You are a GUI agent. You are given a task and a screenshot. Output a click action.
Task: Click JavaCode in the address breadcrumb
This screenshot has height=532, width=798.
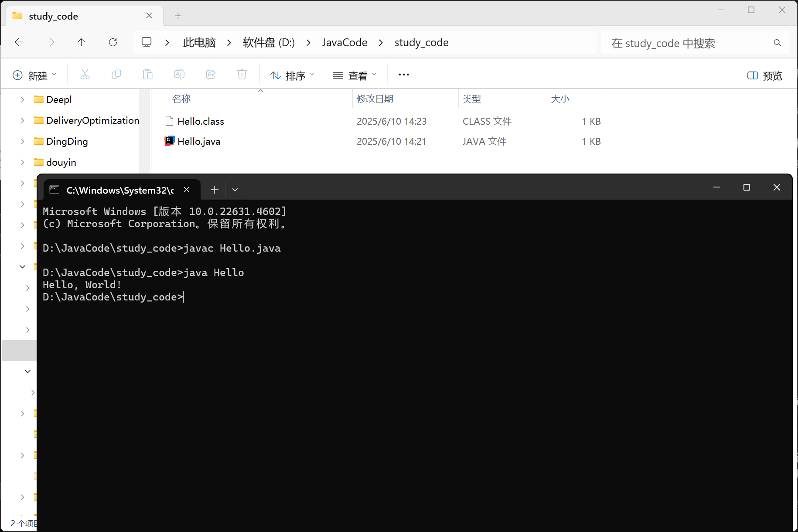click(344, 43)
